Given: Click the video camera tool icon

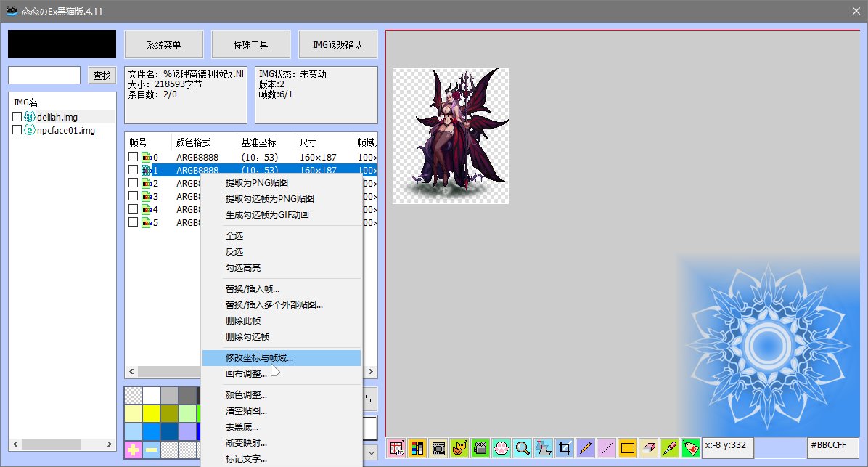Looking at the screenshot, I should 480,447.
